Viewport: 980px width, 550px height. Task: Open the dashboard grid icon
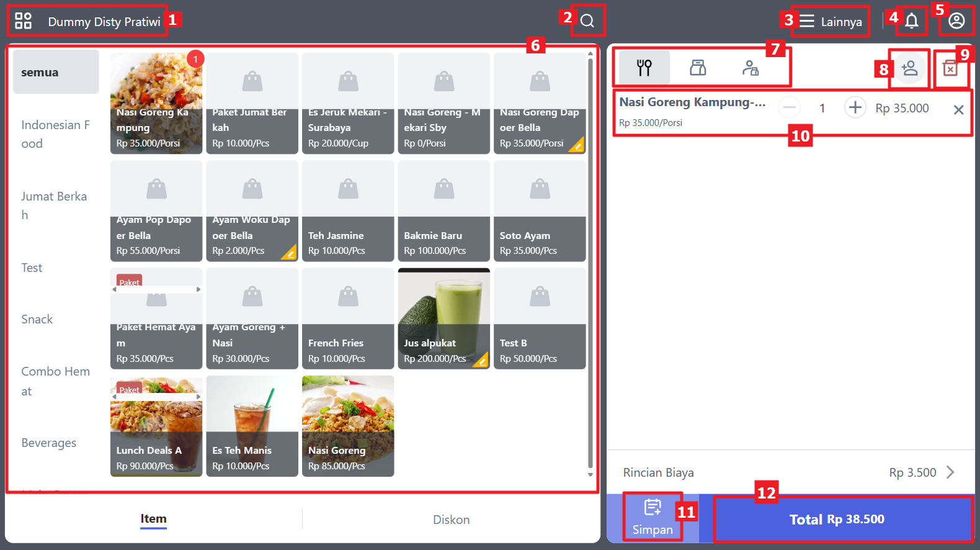[x=23, y=21]
